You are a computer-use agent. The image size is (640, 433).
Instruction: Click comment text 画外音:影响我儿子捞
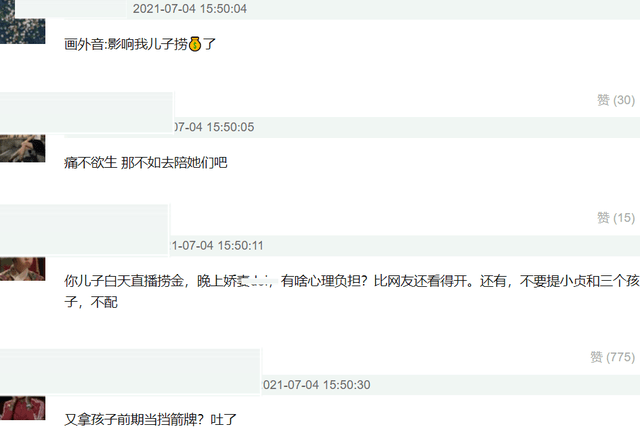click(x=126, y=44)
